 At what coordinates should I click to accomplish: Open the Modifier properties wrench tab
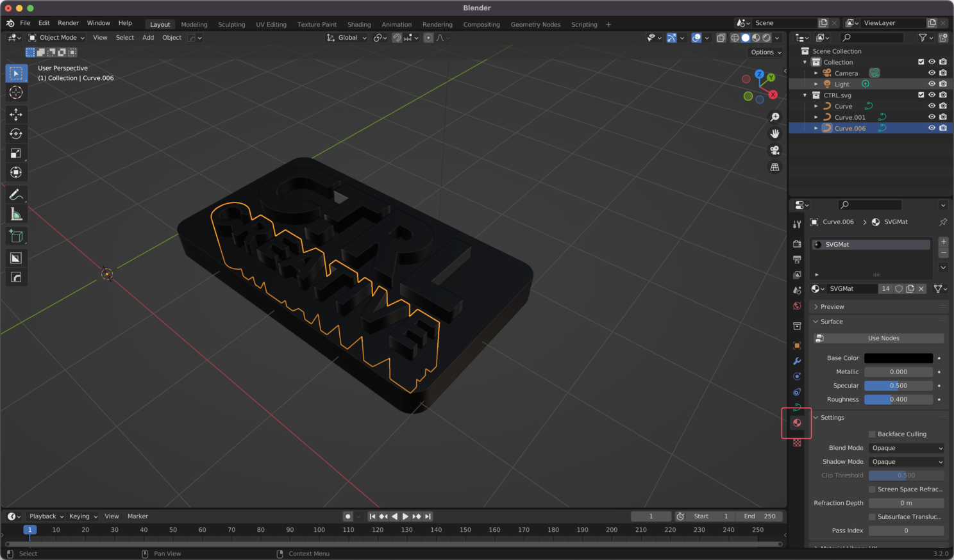point(797,361)
